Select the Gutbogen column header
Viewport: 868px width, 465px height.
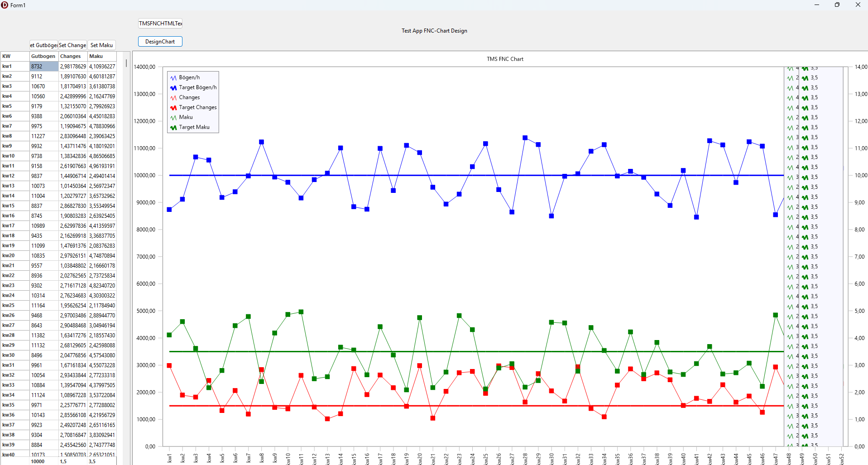(43, 56)
